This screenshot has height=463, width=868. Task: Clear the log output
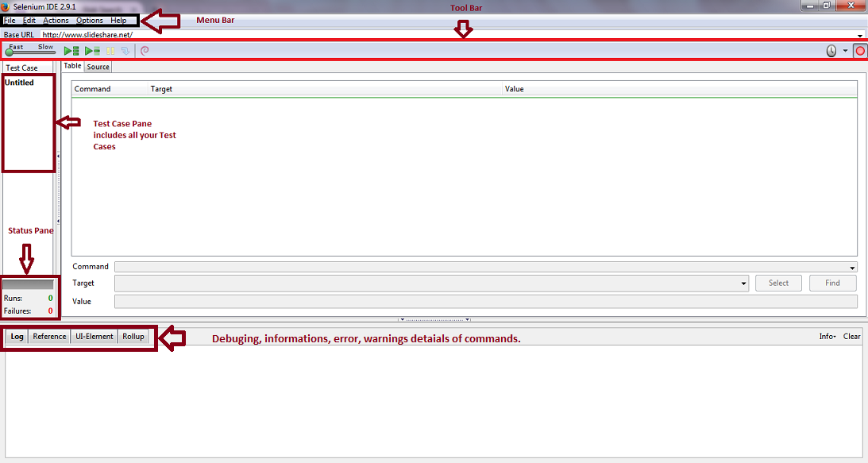[851, 336]
